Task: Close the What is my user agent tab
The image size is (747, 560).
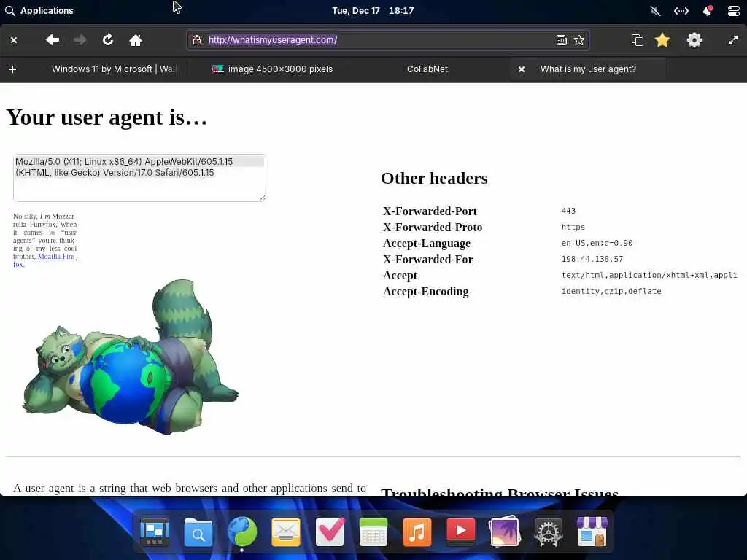Action: pos(521,69)
